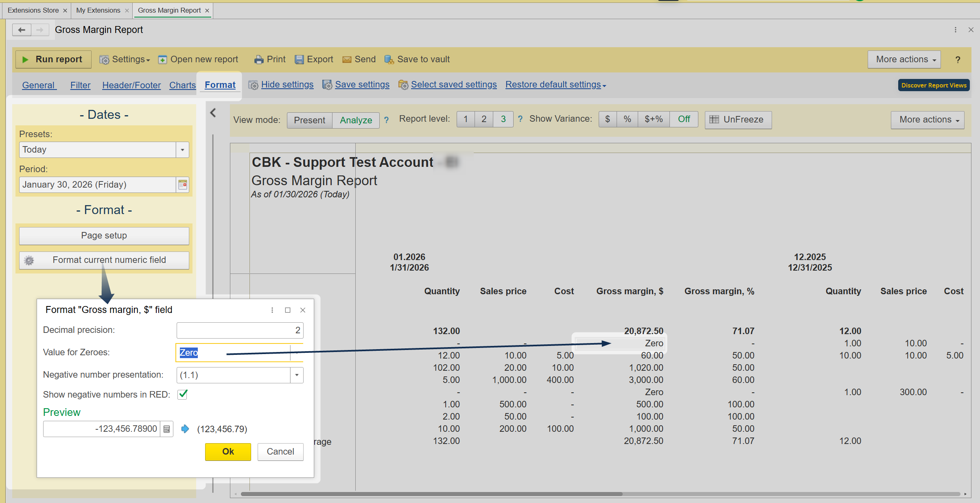The width and height of the screenshot is (980, 503).
Task: Click the Decimal precision input field
Action: (x=239, y=330)
